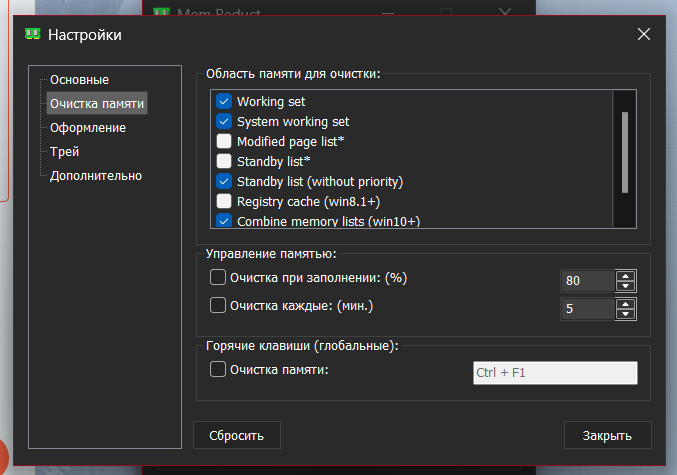Select Очистка памяти in sidebar

(x=97, y=104)
